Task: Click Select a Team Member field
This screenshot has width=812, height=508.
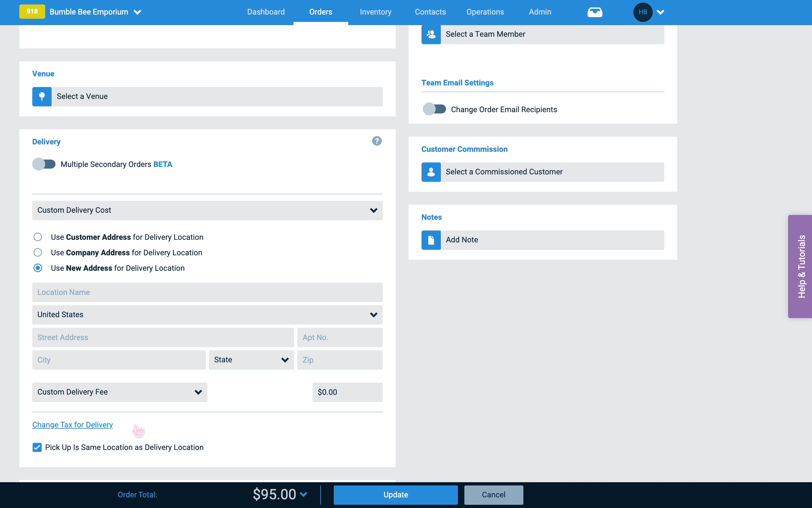Action: (543, 34)
